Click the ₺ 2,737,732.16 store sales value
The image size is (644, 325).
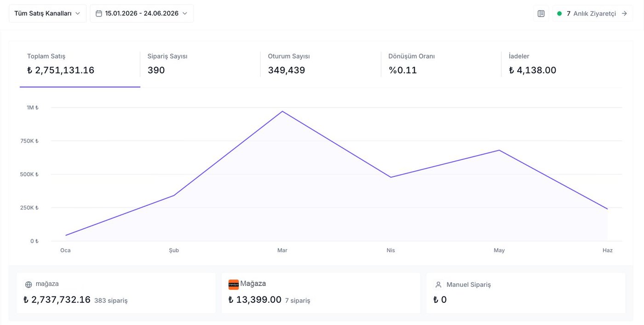57,300
